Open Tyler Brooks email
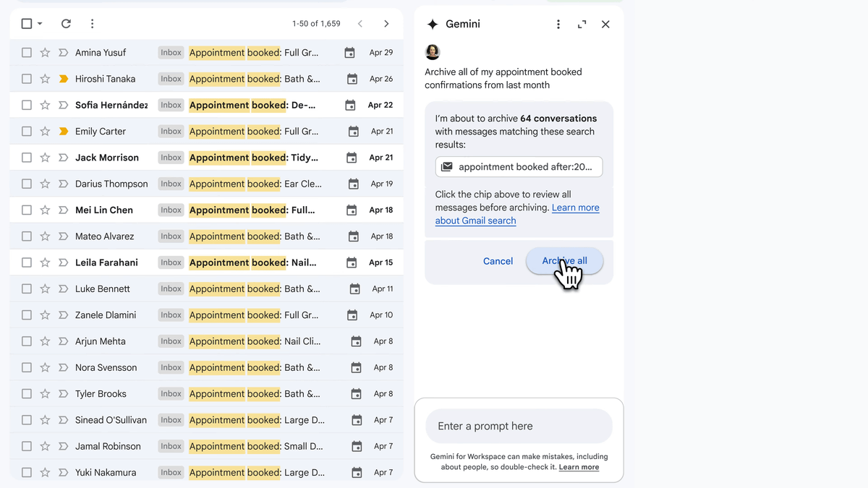 (x=206, y=394)
